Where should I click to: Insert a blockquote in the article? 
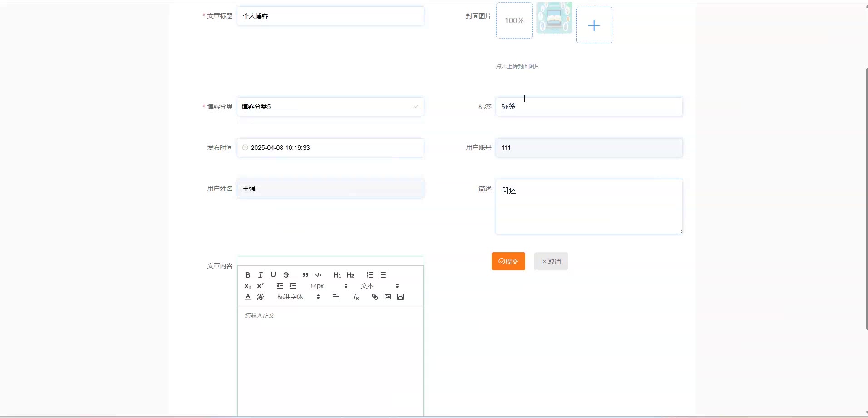pos(305,275)
